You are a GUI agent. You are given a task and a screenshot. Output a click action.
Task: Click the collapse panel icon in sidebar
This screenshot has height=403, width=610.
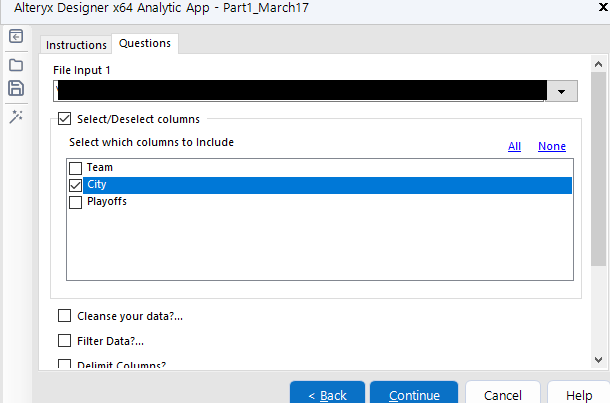[16, 37]
